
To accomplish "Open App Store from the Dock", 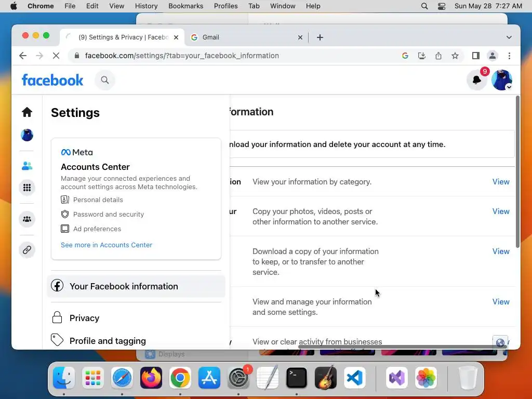I will click(x=209, y=378).
